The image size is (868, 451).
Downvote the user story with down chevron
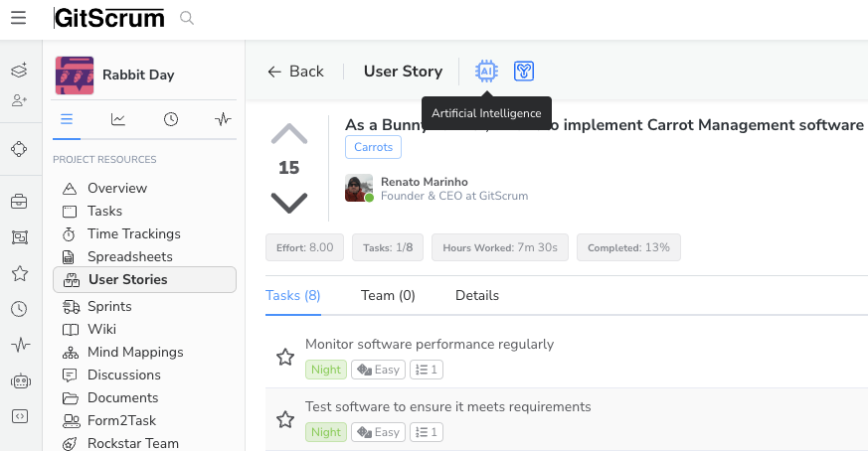pos(289,202)
